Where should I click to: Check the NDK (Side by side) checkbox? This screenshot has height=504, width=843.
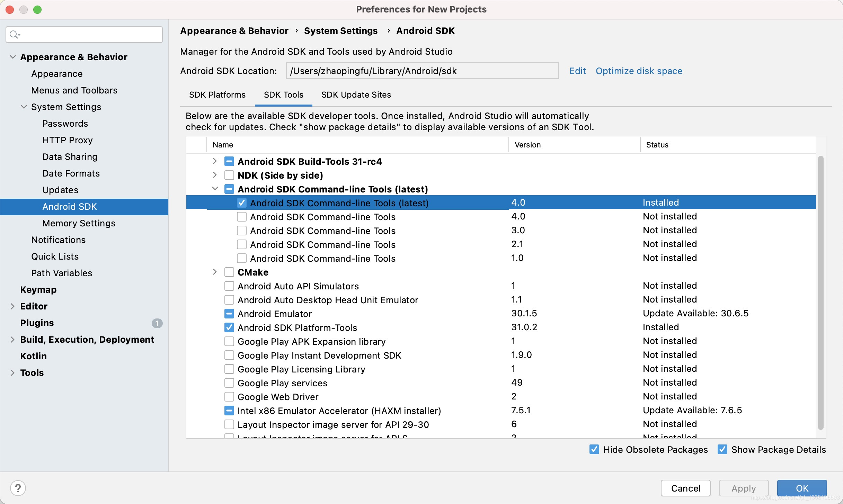[x=229, y=175]
